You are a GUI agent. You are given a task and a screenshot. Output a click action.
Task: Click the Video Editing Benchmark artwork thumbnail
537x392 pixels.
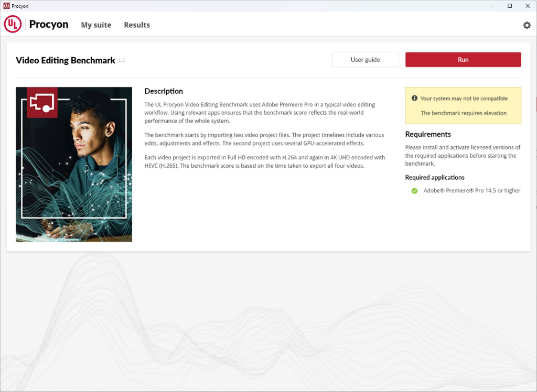pyautogui.click(x=74, y=165)
